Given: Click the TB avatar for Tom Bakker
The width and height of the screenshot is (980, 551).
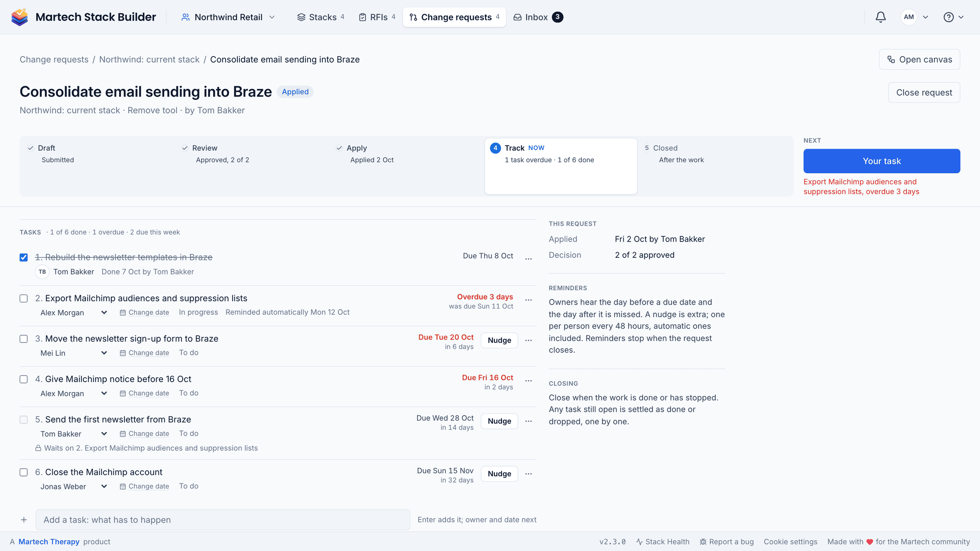Looking at the screenshot, I should (x=43, y=272).
